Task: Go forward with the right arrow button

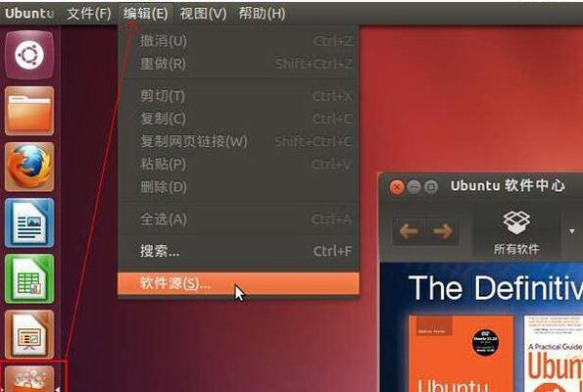Action: (442, 231)
